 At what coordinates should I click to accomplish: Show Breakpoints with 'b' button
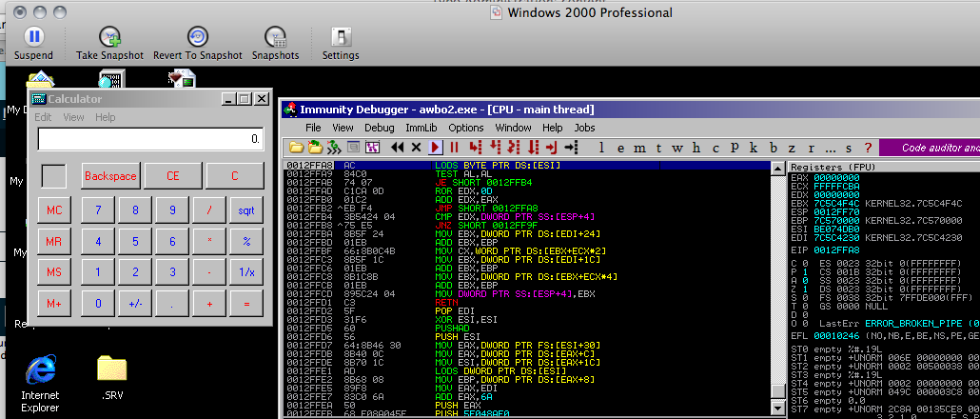click(774, 149)
